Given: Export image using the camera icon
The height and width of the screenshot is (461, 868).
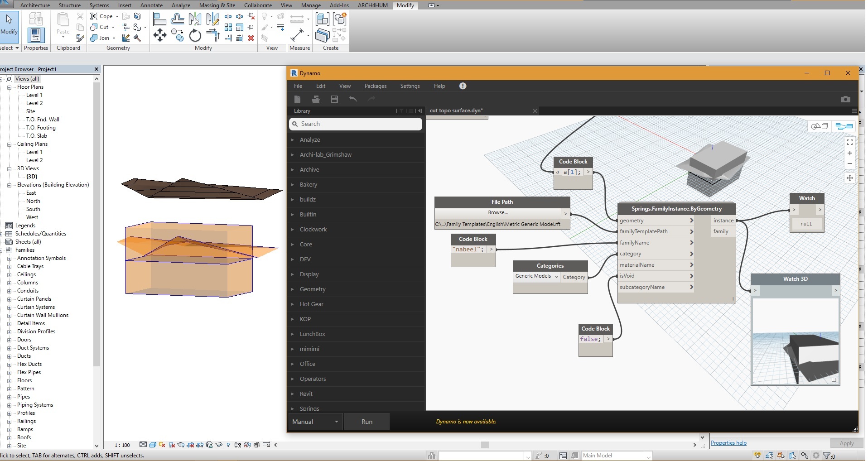Looking at the screenshot, I should click(845, 99).
